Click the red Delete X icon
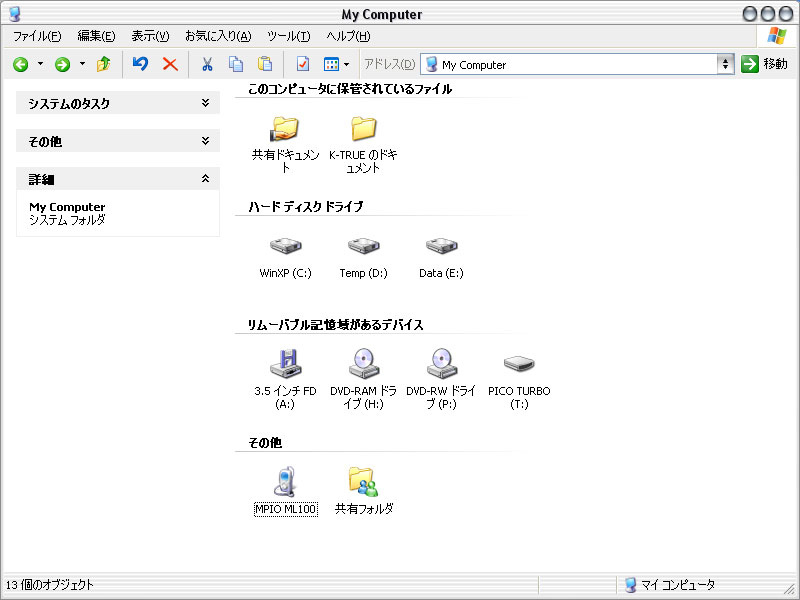800x600 pixels. point(170,64)
